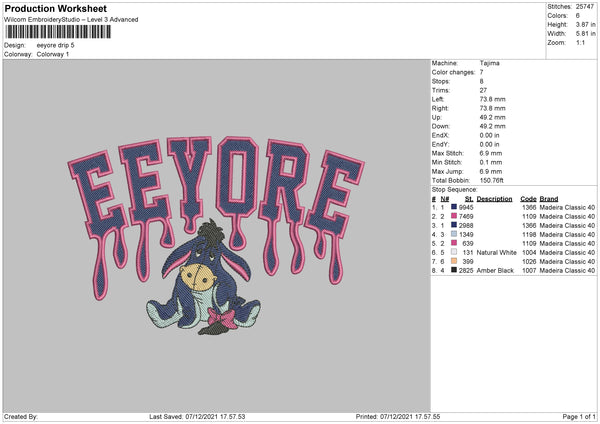Click the 'Stop Sequence:' heading
600x424 pixels.
tap(455, 190)
